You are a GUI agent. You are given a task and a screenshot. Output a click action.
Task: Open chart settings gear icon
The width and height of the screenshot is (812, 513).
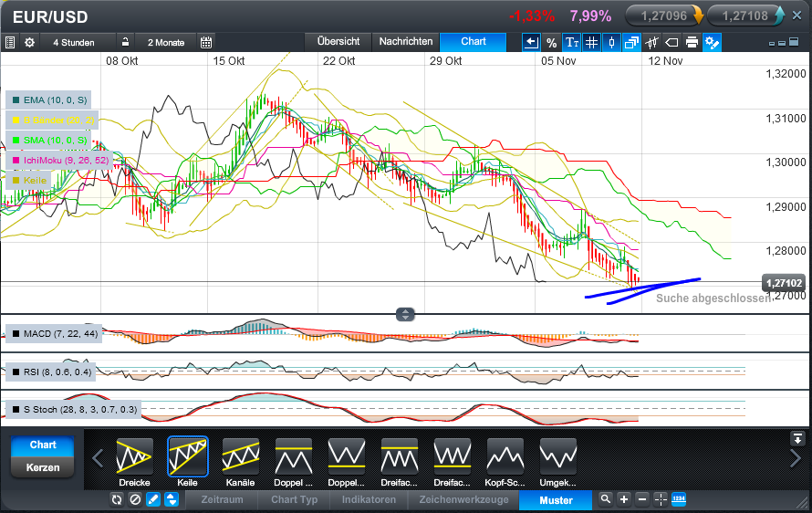29,43
